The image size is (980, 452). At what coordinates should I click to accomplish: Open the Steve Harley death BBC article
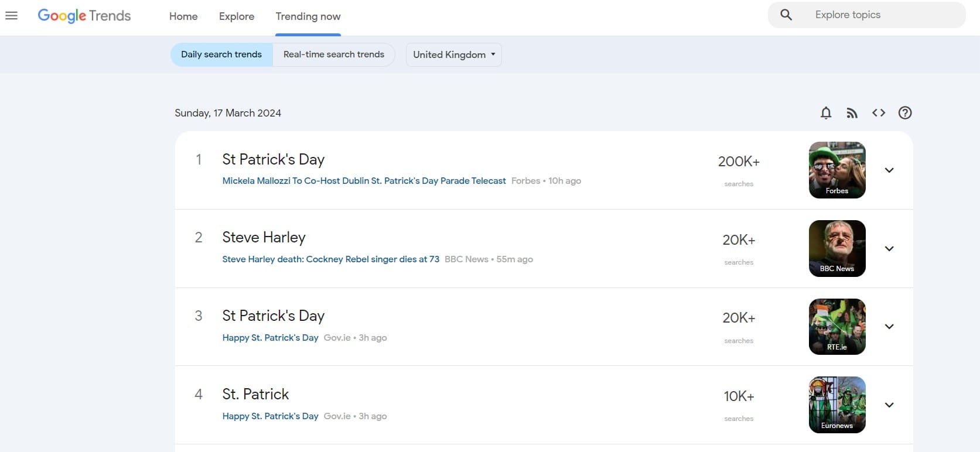pyautogui.click(x=330, y=259)
